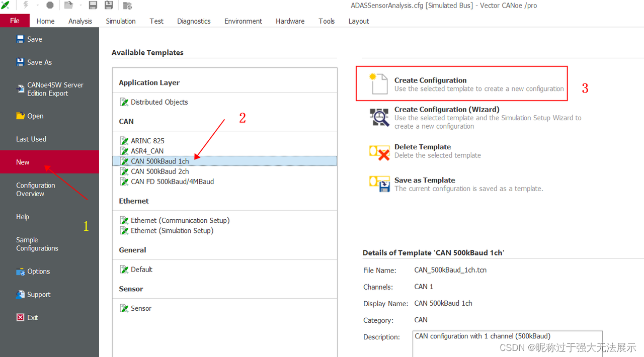Click the Default template icon
This screenshot has height=357, width=644.
(124, 270)
